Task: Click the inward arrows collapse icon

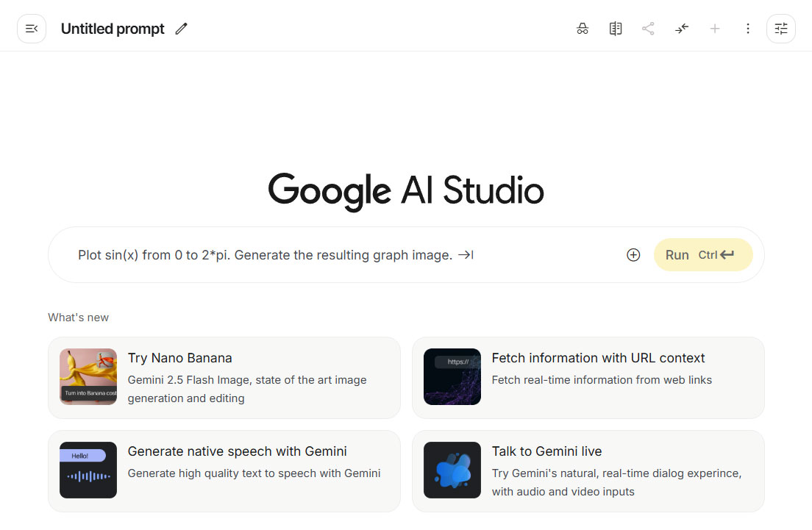Action: [682, 29]
